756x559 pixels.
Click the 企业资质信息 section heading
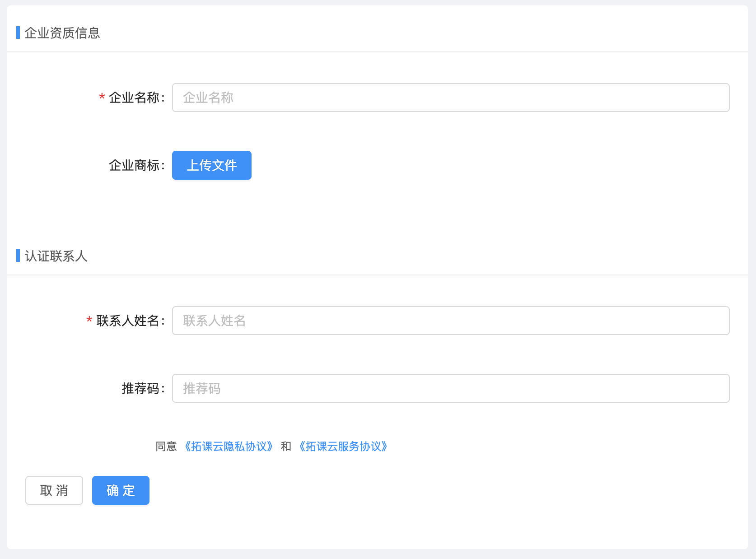[62, 33]
